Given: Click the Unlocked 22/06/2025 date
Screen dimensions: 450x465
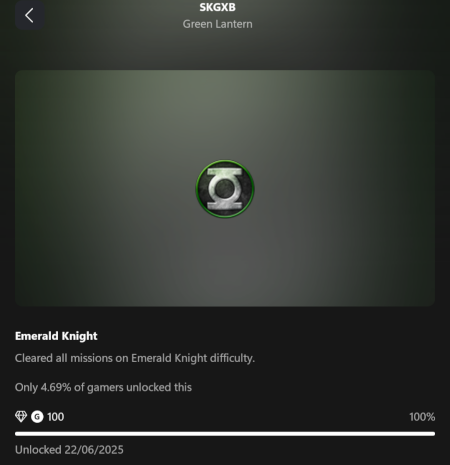Looking at the screenshot, I should [x=69, y=450].
